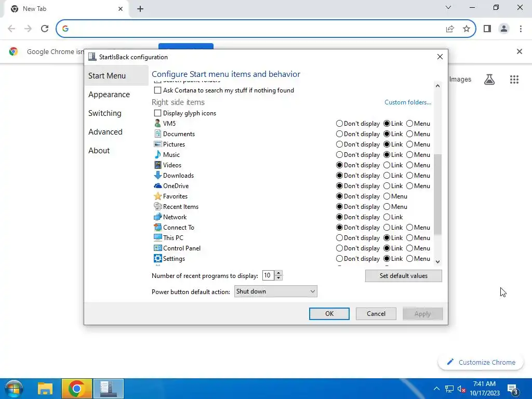
Task: Click StartIsBack taskbar icon
Action: pyautogui.click(x=109, y=389)
